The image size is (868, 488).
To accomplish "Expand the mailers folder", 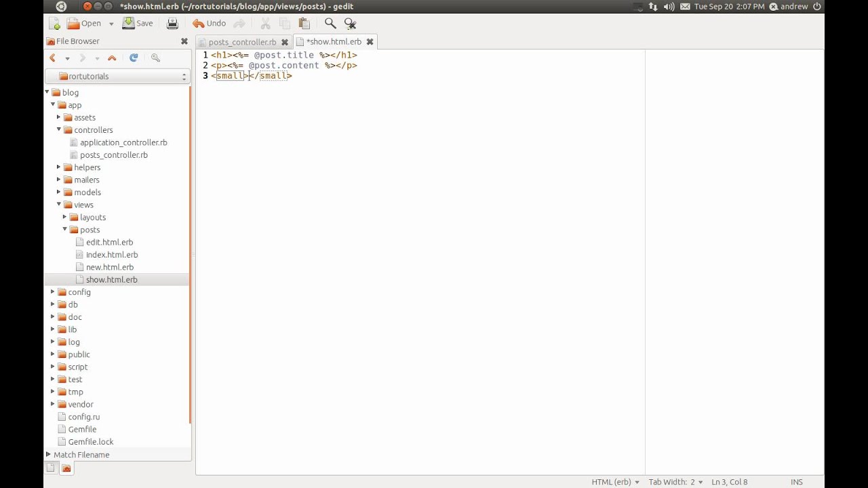I will pos(59,180).
